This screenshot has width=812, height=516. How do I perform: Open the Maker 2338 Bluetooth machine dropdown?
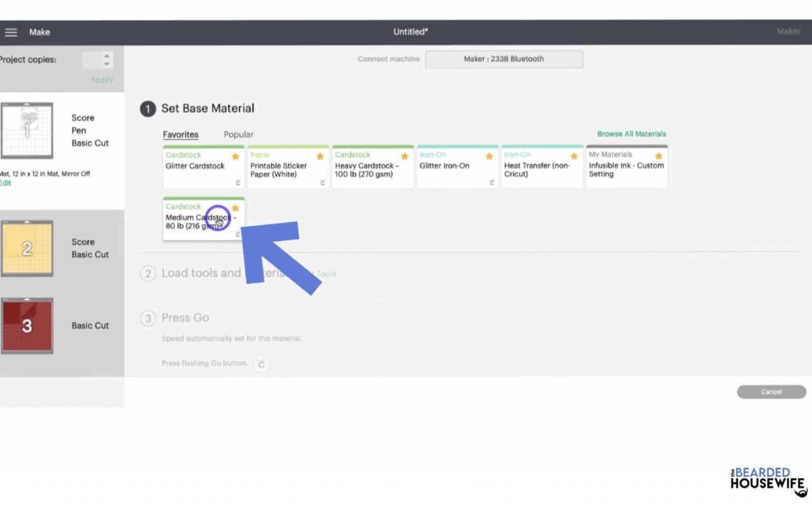[x=504, y=59]
